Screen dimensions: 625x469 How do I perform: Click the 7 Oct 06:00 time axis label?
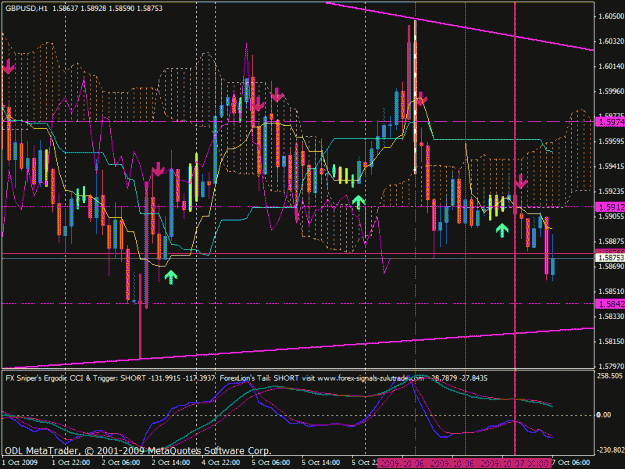pyautogui.click(x=571, y=463)
